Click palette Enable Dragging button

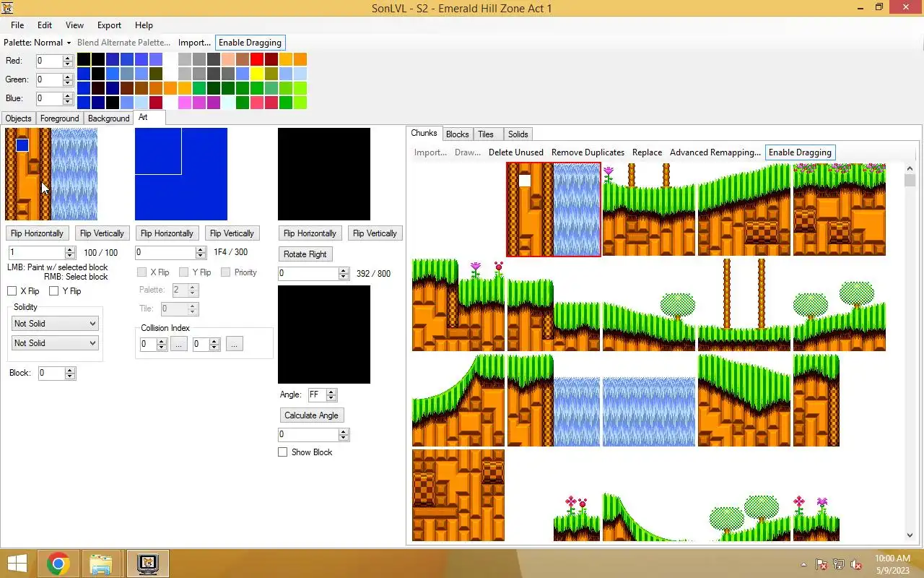point(250,43)
